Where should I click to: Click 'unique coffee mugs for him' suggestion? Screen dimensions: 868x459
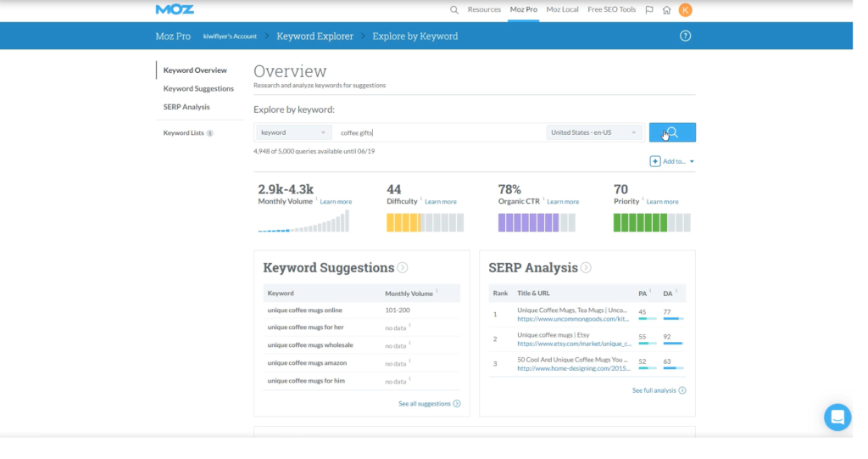(306, 381)
